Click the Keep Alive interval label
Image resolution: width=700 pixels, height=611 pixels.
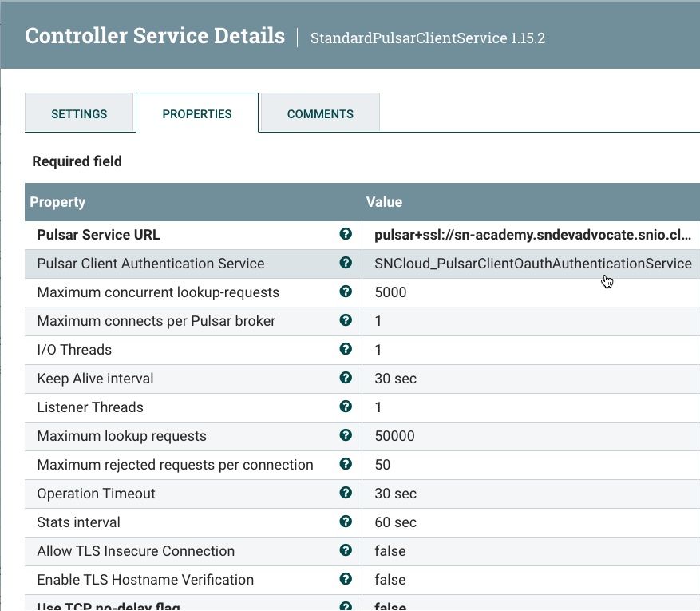click(x=95, y=379)
